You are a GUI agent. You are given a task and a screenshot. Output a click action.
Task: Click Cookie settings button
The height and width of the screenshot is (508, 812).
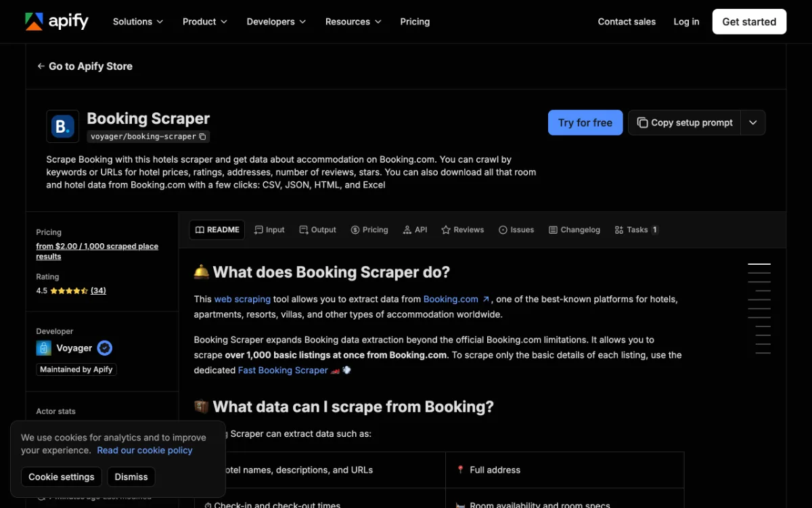[x=62, y=477]
